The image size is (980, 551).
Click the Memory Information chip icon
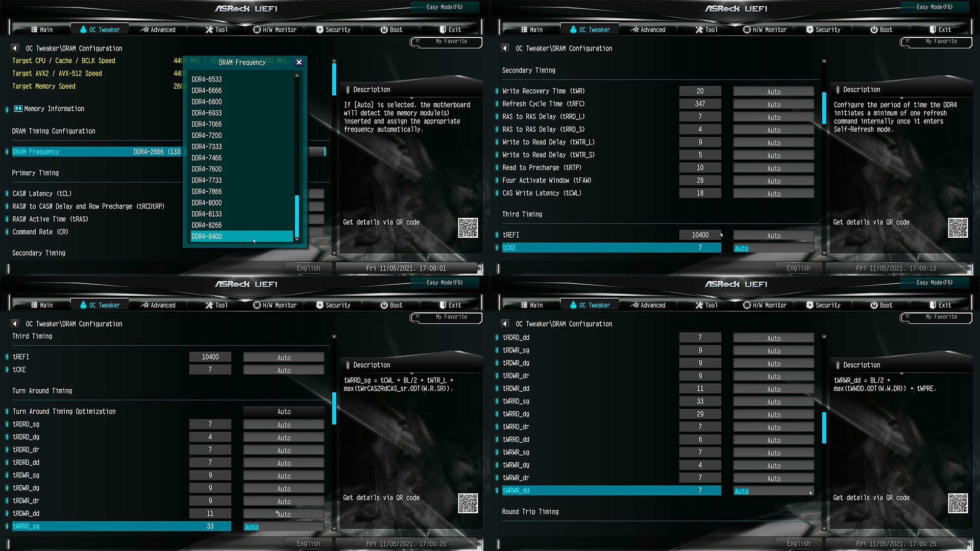[18, 109]
